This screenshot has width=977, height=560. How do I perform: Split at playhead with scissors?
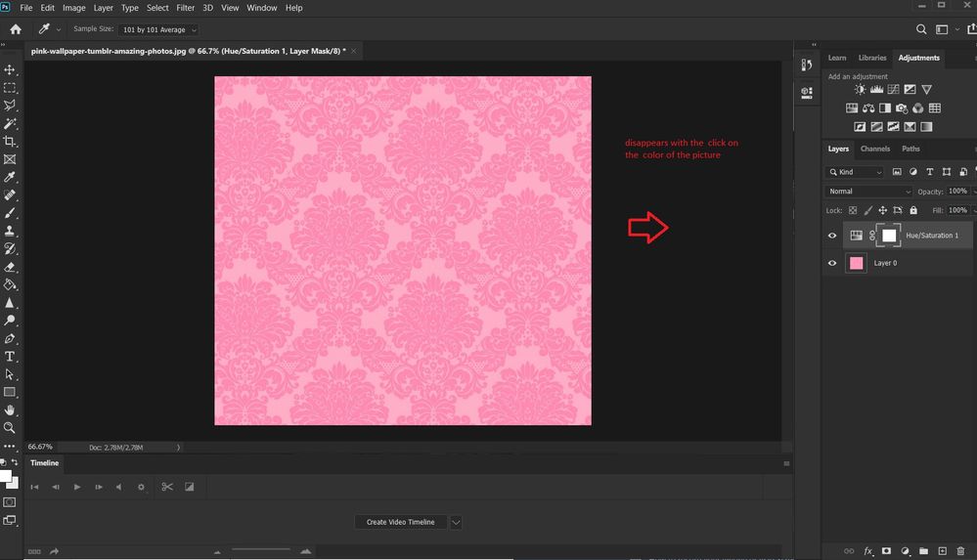tap(167, 487)
